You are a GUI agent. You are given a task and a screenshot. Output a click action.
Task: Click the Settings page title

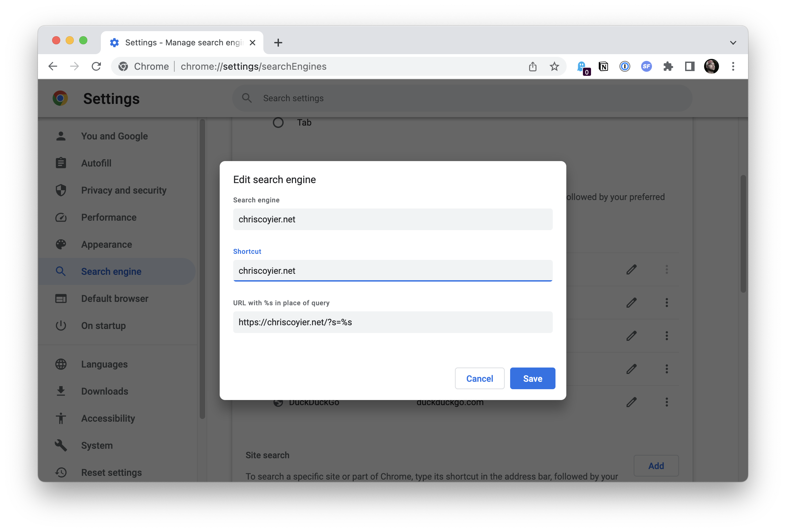click(111, 98)
